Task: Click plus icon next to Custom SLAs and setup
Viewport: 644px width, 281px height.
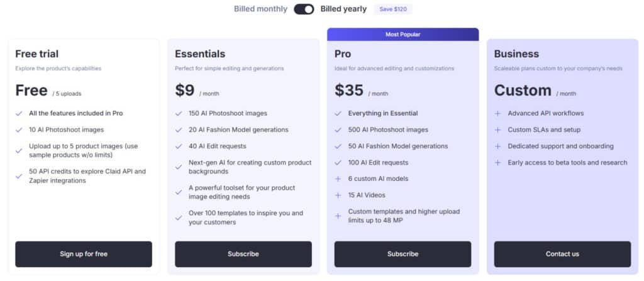Action: 498,130
